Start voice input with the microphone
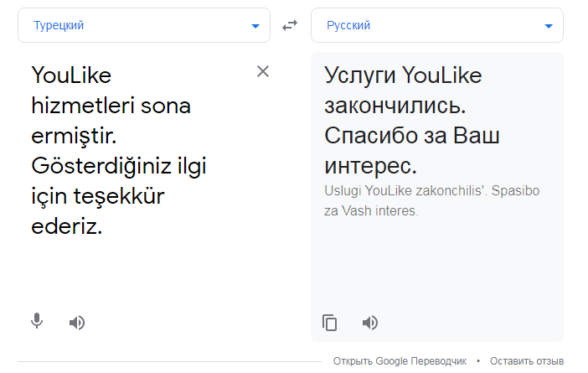This screenshot has width=588, height=373. click(x=37, y=321)
